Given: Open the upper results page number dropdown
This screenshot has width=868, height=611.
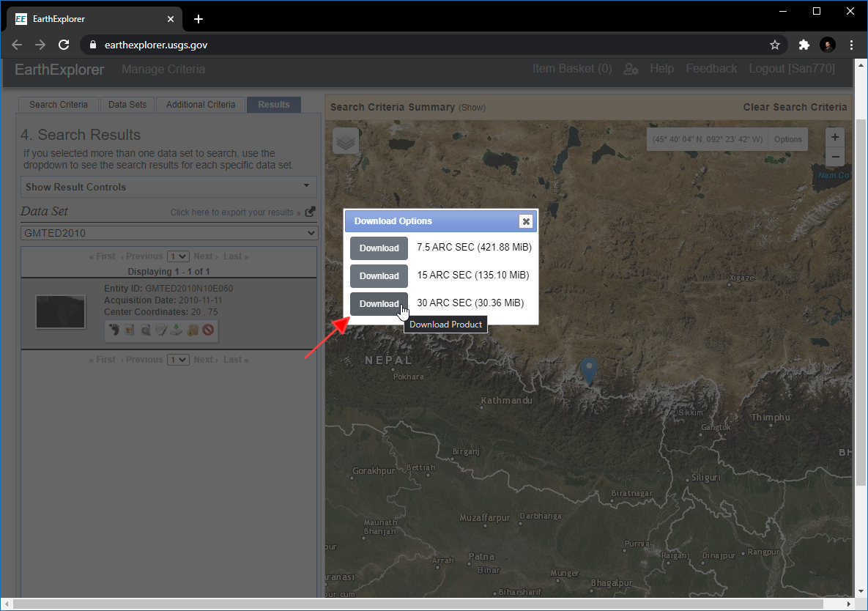Looking at the screenshot, I should coord(178,256).
